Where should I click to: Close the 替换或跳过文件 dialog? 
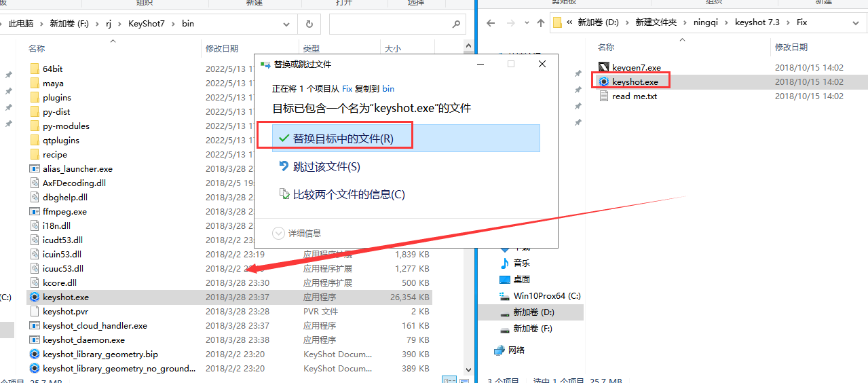[x=542, y=64]
